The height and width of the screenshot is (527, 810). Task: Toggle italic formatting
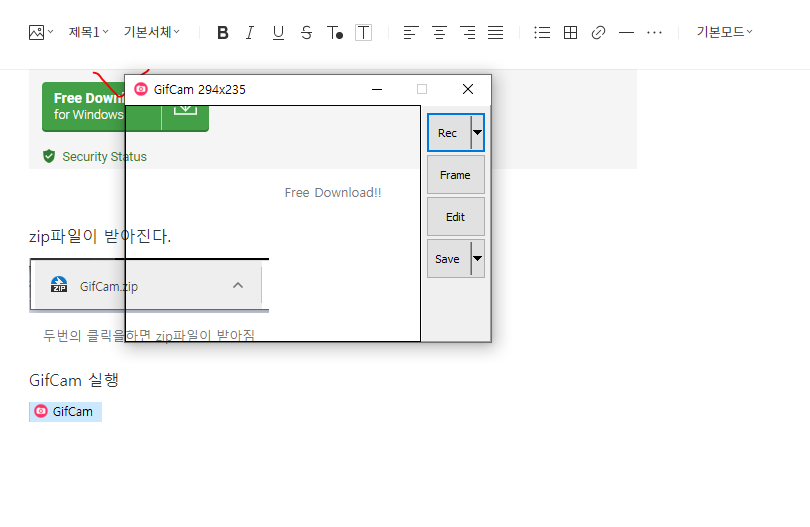(x=250, y=33)
